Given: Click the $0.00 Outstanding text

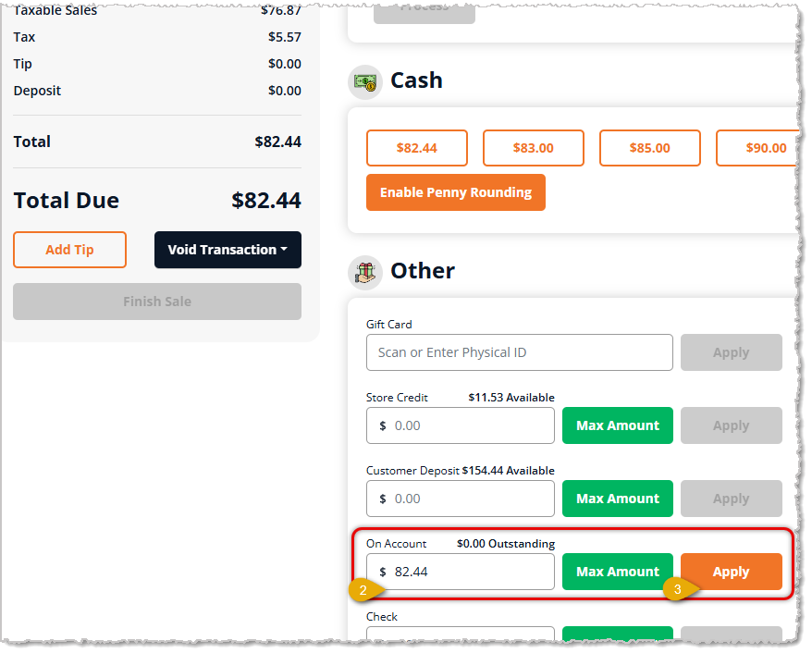Looking at the screenshot, I should pos(506,544).
